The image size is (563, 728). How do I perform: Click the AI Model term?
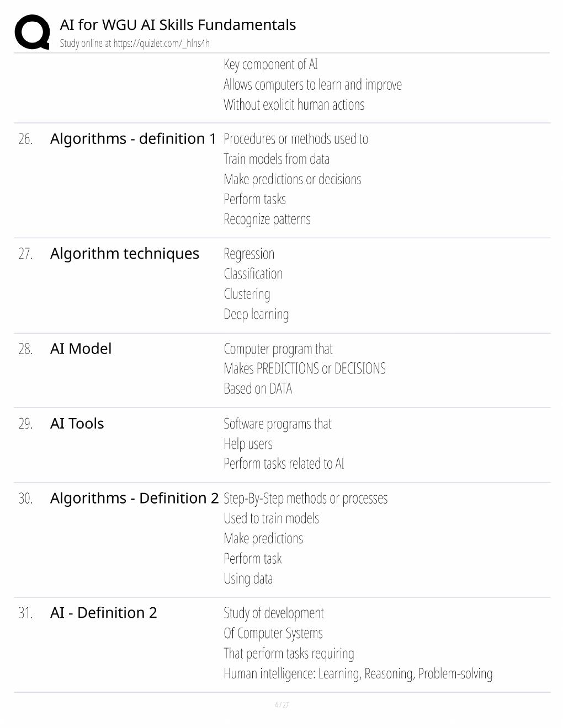(81, 349)
